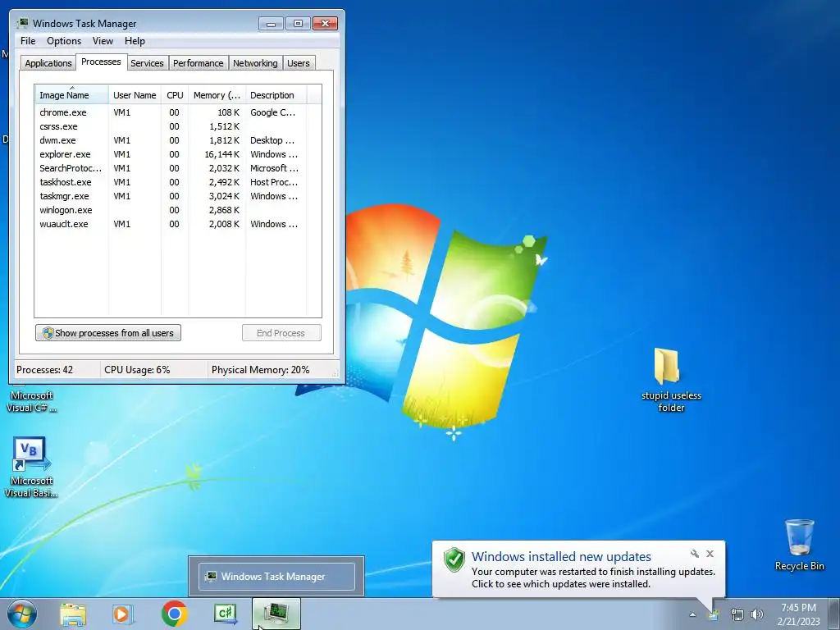The height and width of the screenshot is (630, 840).
Task: Open the Options menu
Action: (64, 41)
